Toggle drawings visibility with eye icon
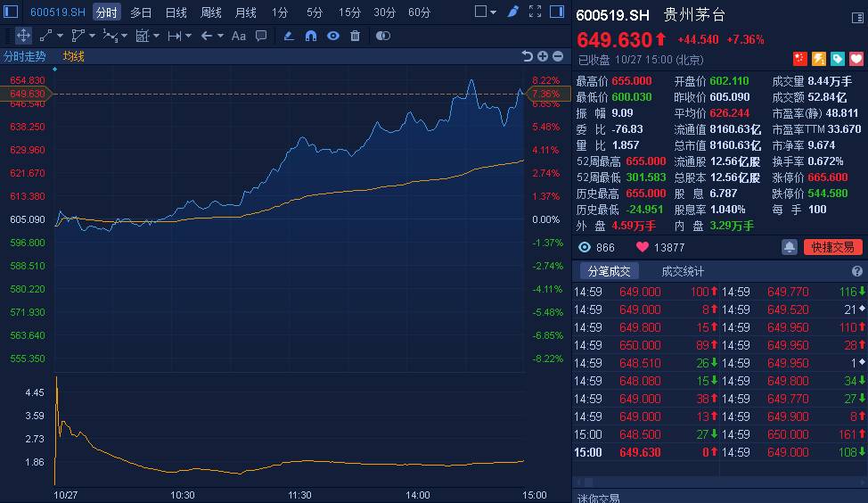868x503 pixels. pyautogui.click(x=333, y=36)
